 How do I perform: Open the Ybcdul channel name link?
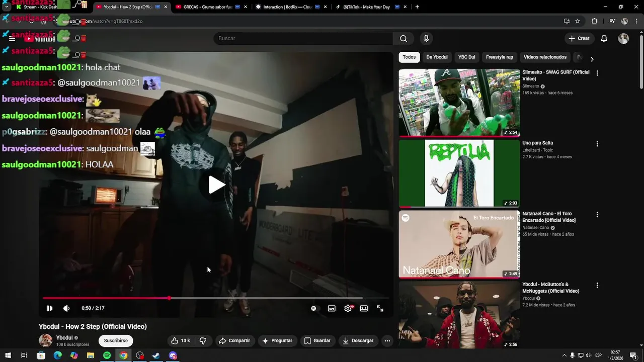click(64, 338)
